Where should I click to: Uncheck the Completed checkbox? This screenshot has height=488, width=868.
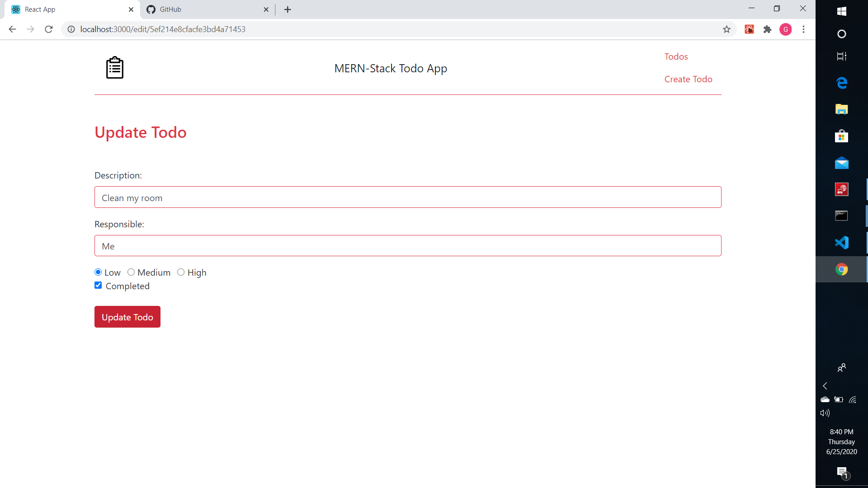[98, 285]
